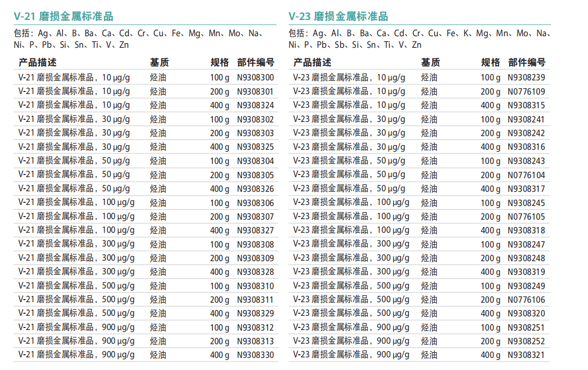This screenshot has height=370, width=588.
Task: Select part number N0776105
Action: tap(527, 217)
